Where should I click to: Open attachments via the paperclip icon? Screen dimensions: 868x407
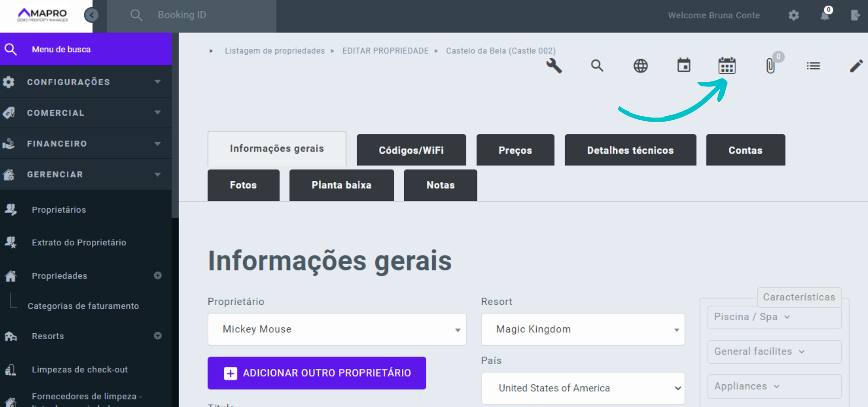click(771, 66)
